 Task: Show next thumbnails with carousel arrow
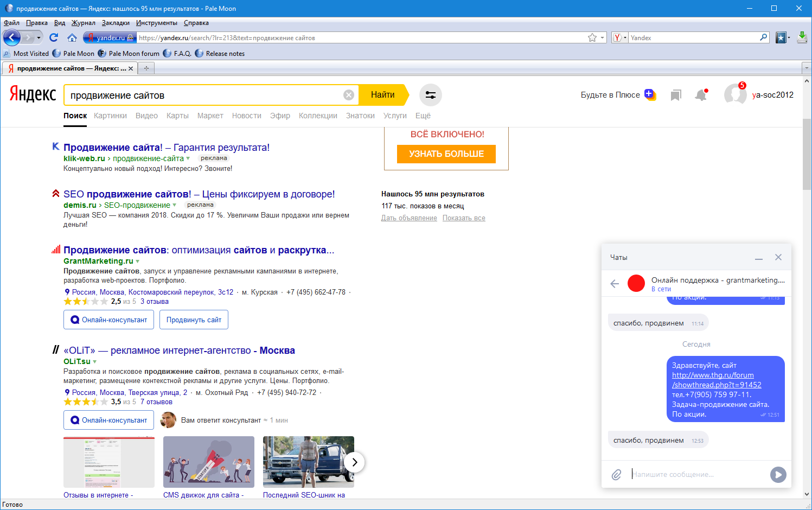point(354,462)
